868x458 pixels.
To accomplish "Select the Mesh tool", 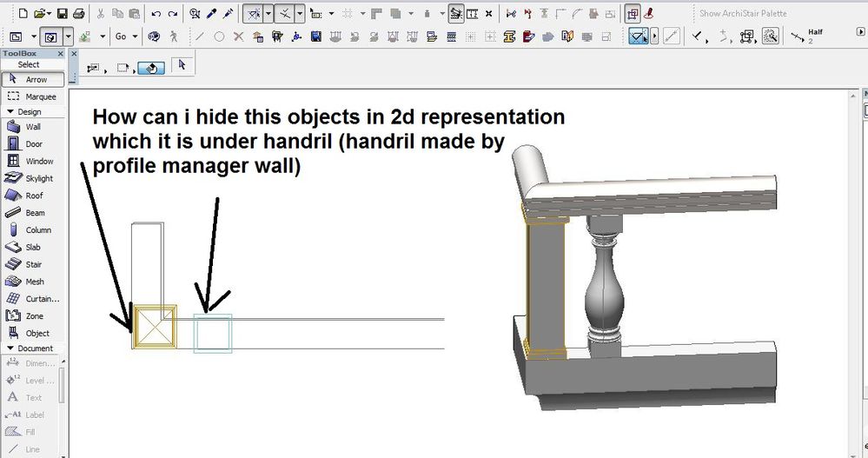I will (x=33, y=282).
